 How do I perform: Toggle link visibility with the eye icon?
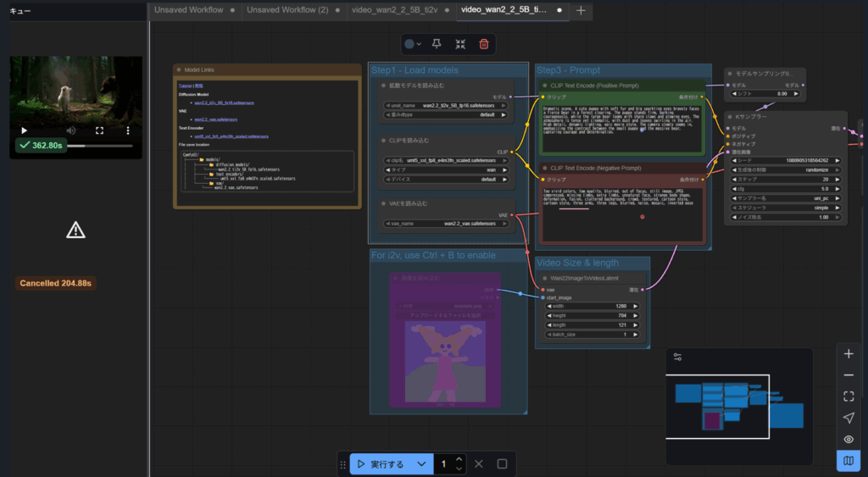(849, 439)
